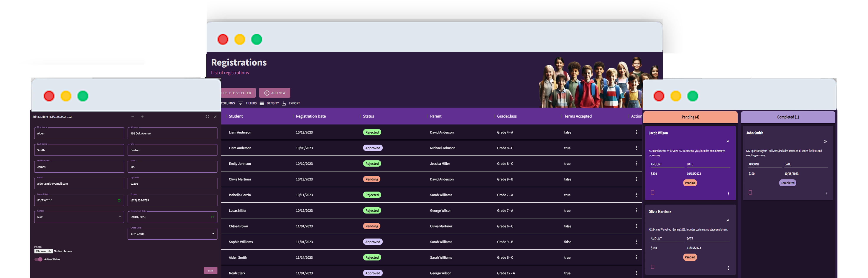Click the Export download icon
868x278 pixels.
click(284, 103)
